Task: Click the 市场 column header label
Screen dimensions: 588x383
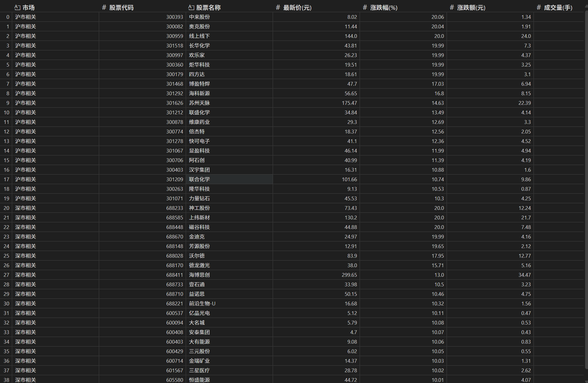Action: coord(28,8)
